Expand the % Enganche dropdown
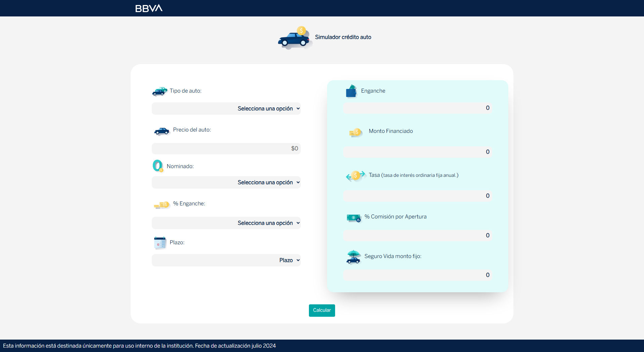 tap(226, 223)
